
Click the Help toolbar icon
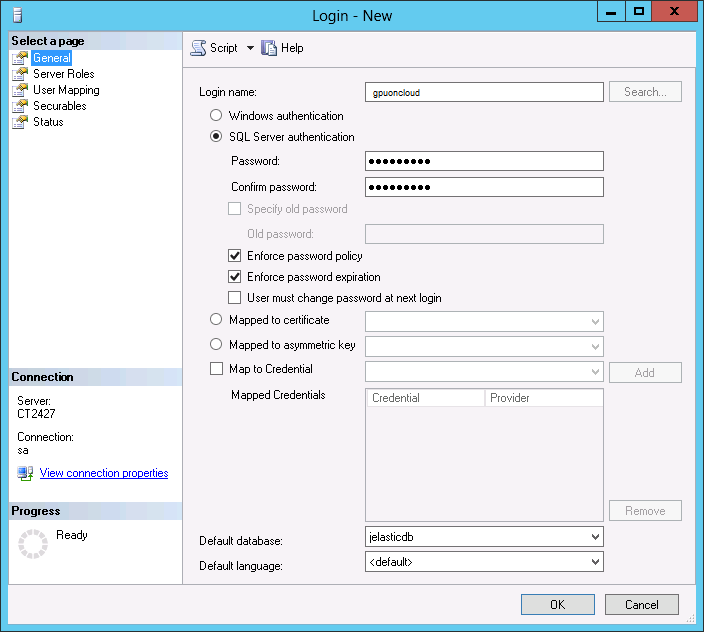click(269, 48)
